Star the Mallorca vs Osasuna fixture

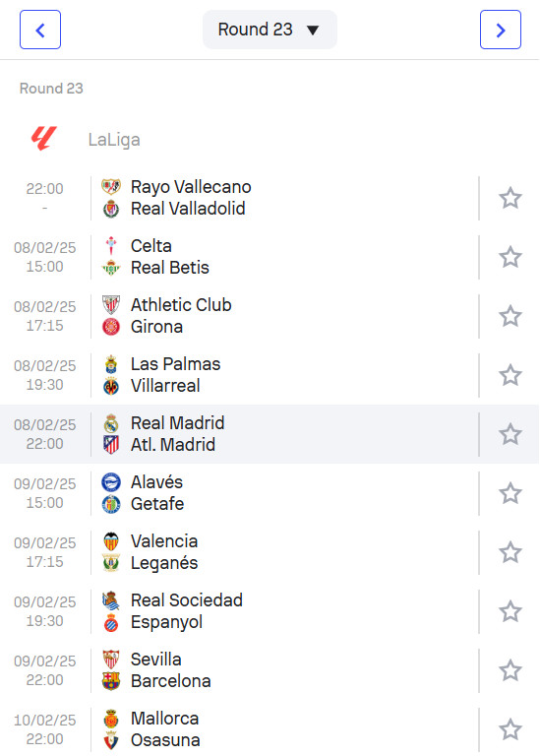click(x=510, y=729)
